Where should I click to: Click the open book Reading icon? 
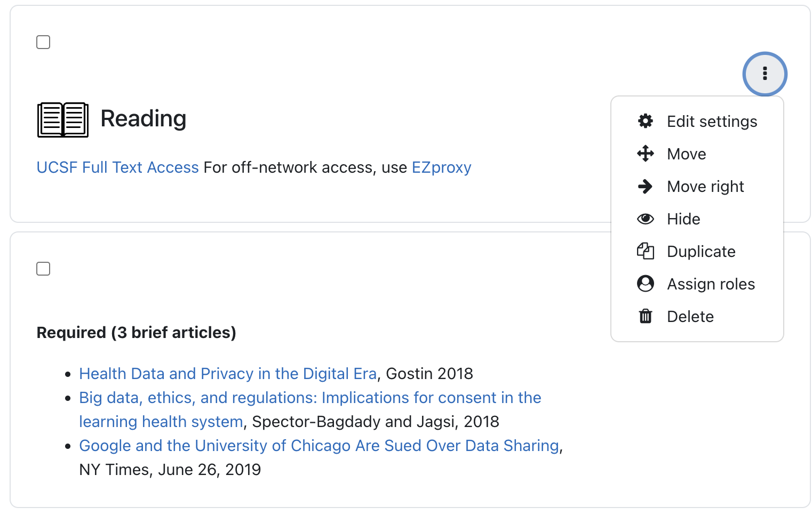63,119
